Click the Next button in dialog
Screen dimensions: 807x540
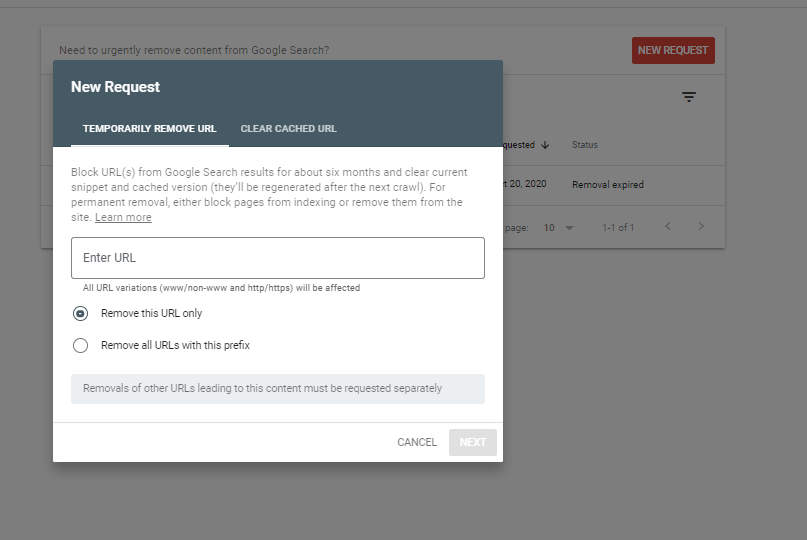[x=472, y=442]
